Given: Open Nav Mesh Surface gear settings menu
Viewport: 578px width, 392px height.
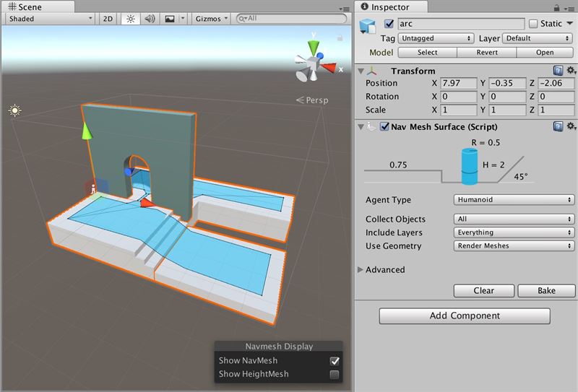Looking at the screenshot, I should point(571,126).
